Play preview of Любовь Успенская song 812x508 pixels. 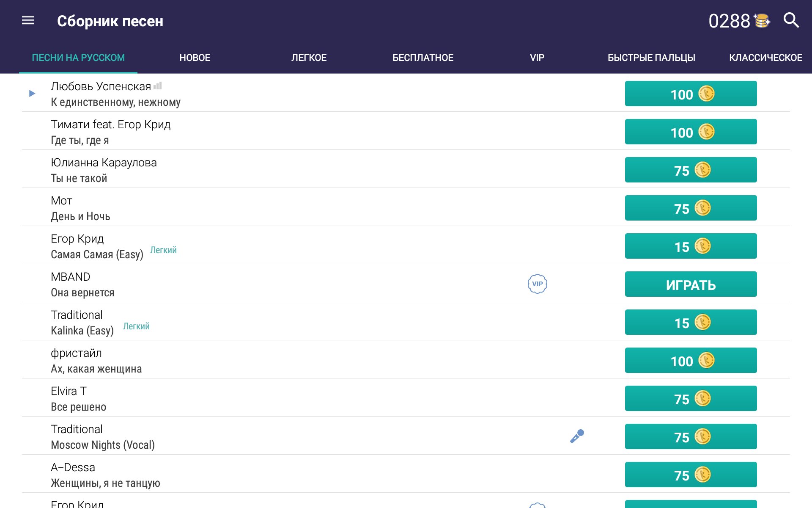(32, 94)
